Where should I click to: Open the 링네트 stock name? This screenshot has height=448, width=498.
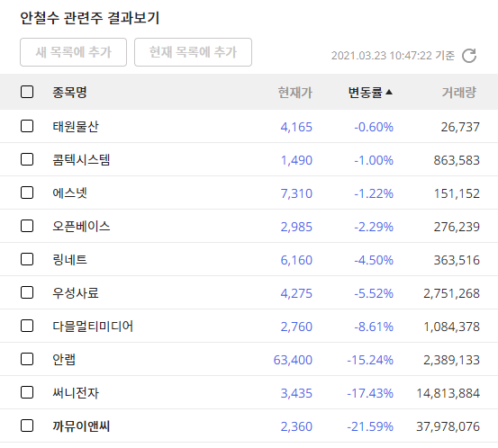click(70, 260)
